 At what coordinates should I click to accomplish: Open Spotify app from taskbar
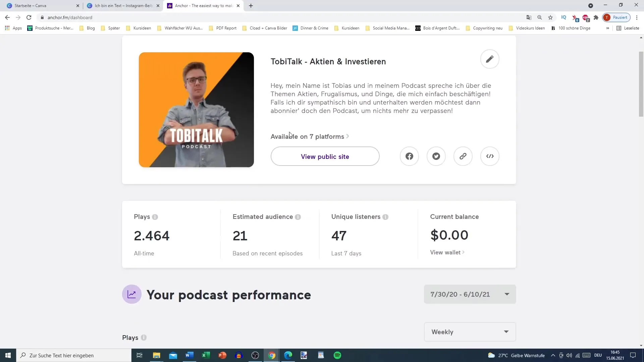click(338, 355)
